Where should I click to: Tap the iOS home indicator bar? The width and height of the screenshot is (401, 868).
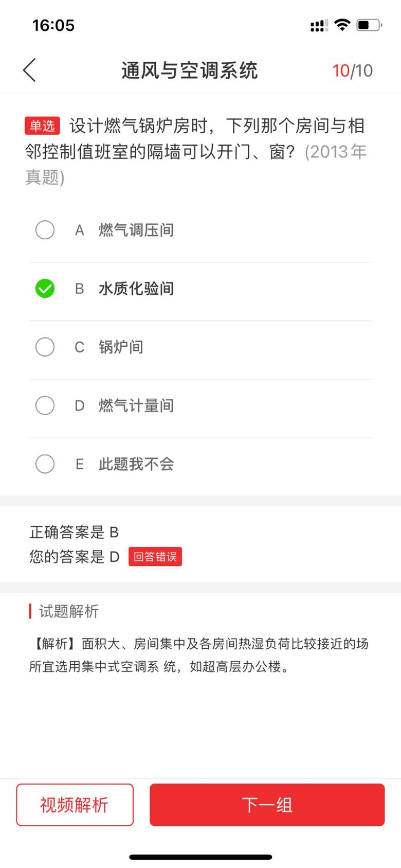(200, 857)
